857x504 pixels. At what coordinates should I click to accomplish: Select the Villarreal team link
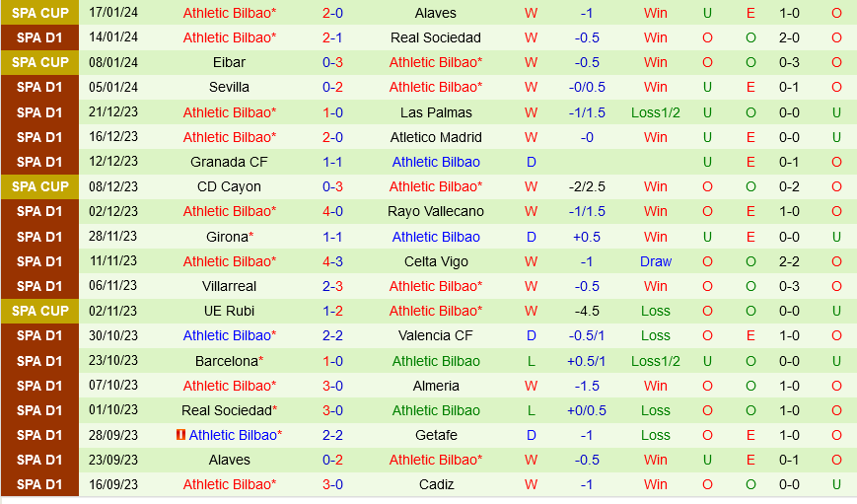click(x=229, y=286)
